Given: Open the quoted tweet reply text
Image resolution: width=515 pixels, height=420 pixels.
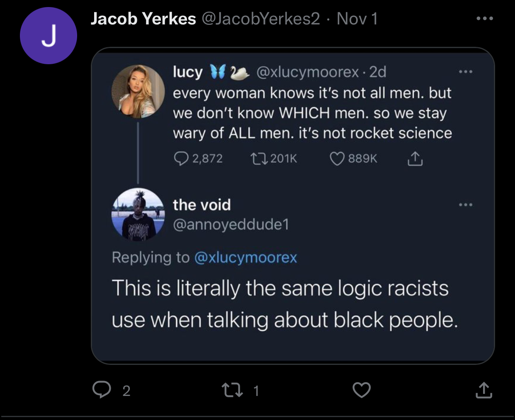Looking at the screenshot, I should pos(284,304).
